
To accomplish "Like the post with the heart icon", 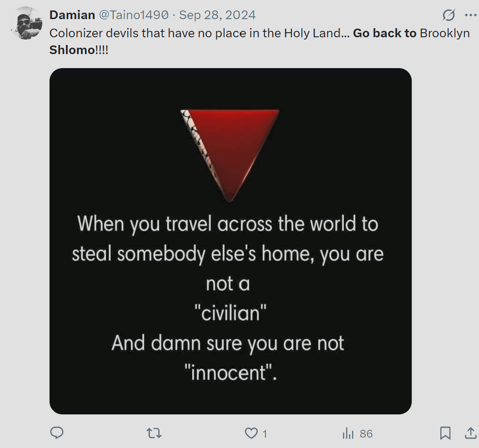I will pyautogui.click(x=251, y=433).
